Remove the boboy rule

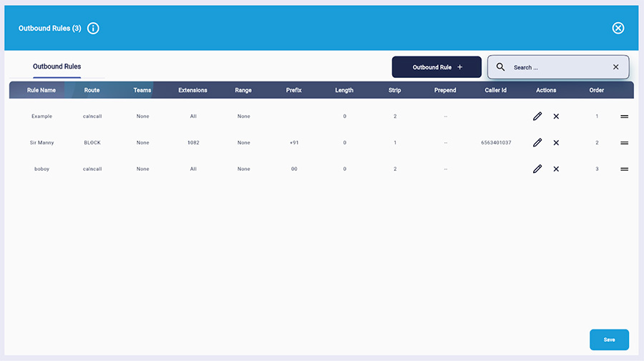556,169
